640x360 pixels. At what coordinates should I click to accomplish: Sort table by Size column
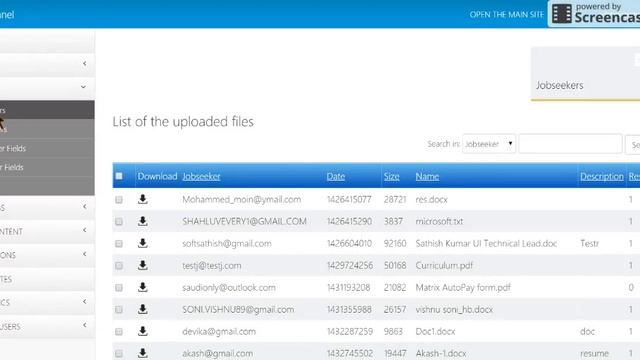(391, 176)
